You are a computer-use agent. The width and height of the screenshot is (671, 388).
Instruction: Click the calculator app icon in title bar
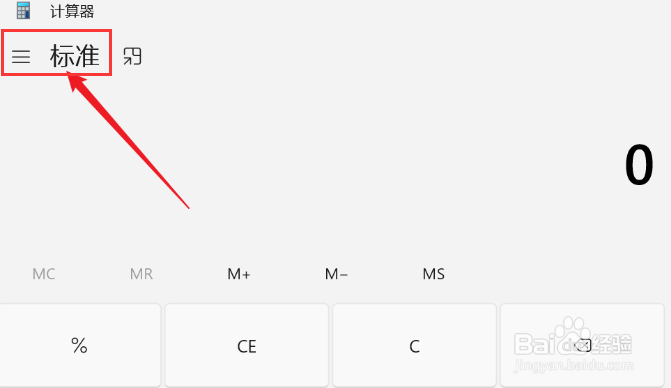click(x=23, y=11)
